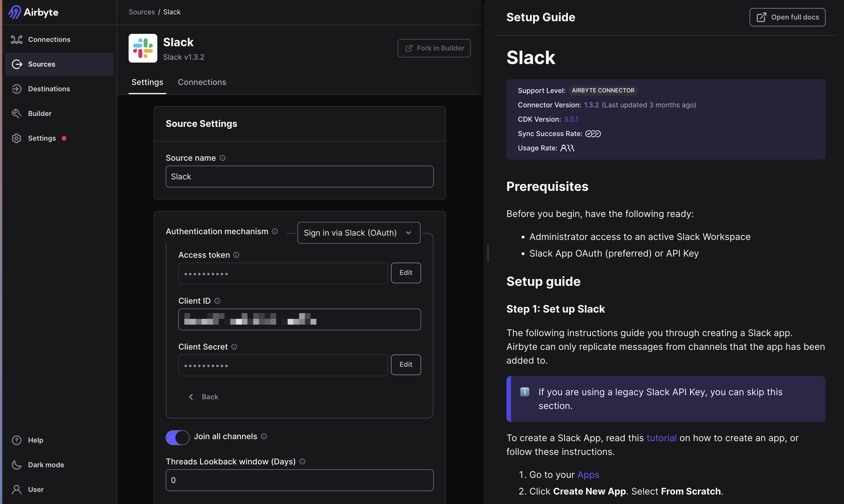844x504 pixels.
Task: Go back with the Back chevron
Action: pyautogui.click(x=191, y=397)
